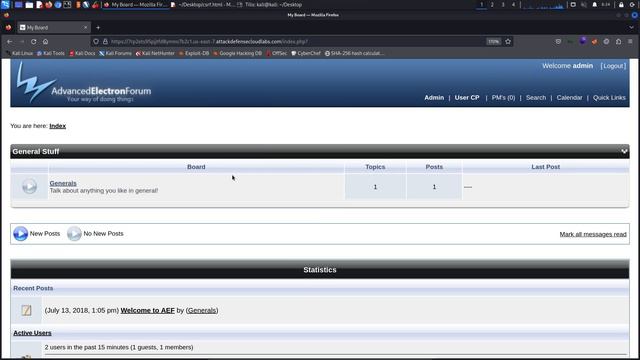This screenshot has width=640, height=360.
Task: Open a new browser tab
Action: click(x=98, y=27)
